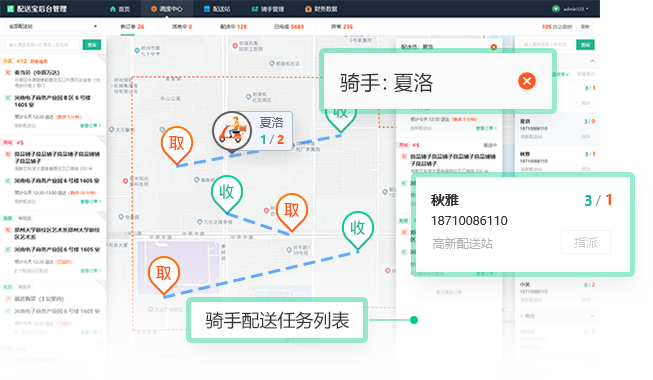Click the 指派 assign button for 秋雅
653x380 pixels.
pyautogui.click(x=586, y=242)
